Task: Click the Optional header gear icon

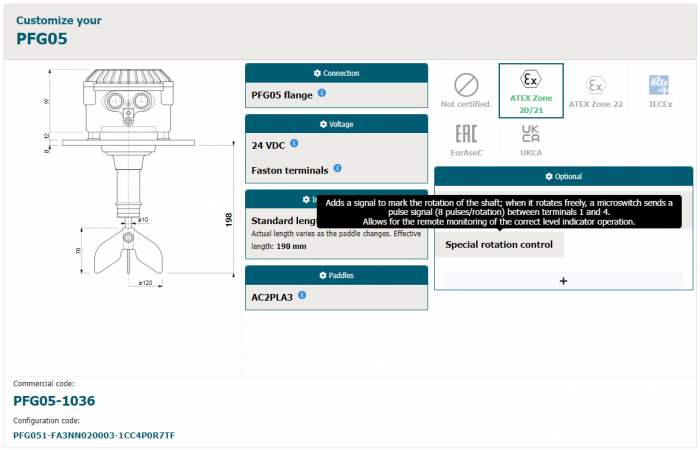Action: coord(548,177)
